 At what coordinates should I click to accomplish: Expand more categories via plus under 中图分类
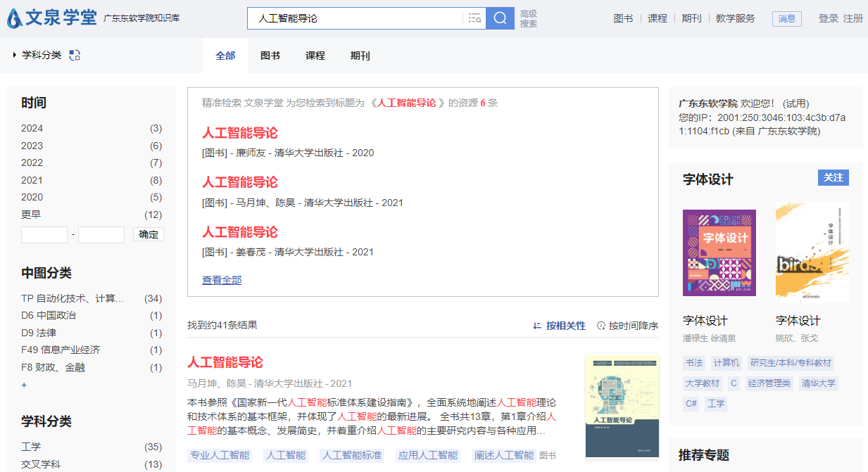pyautogui.click(x=24, y=385)
